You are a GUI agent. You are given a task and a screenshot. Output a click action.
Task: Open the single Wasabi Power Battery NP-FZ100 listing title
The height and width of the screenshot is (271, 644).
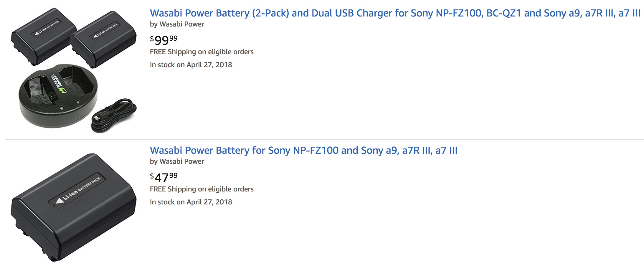pyautogui.click(x=303, y=151)
